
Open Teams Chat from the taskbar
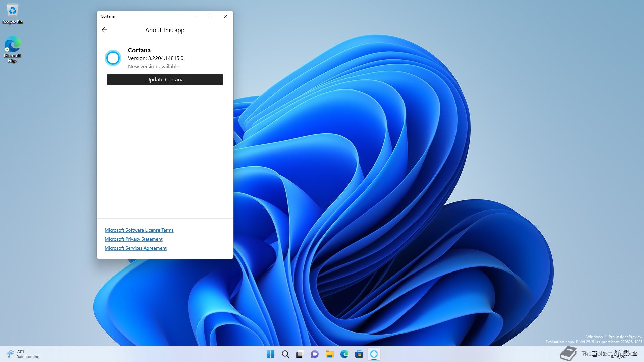[x=315, y=354]
